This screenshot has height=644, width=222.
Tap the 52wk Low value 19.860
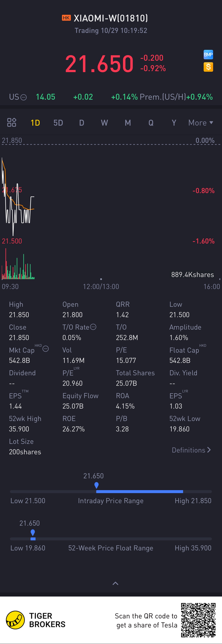(179, 429)
